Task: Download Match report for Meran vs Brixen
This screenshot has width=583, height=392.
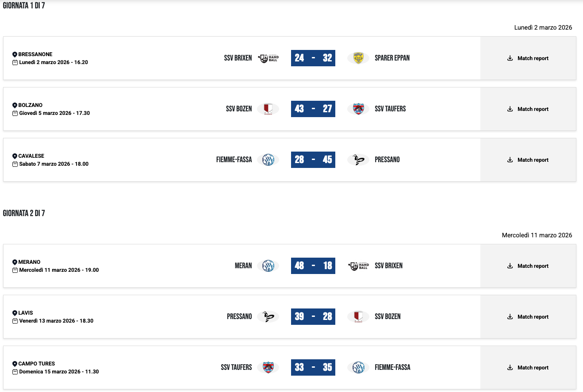Action: click(x=528, y=266)
